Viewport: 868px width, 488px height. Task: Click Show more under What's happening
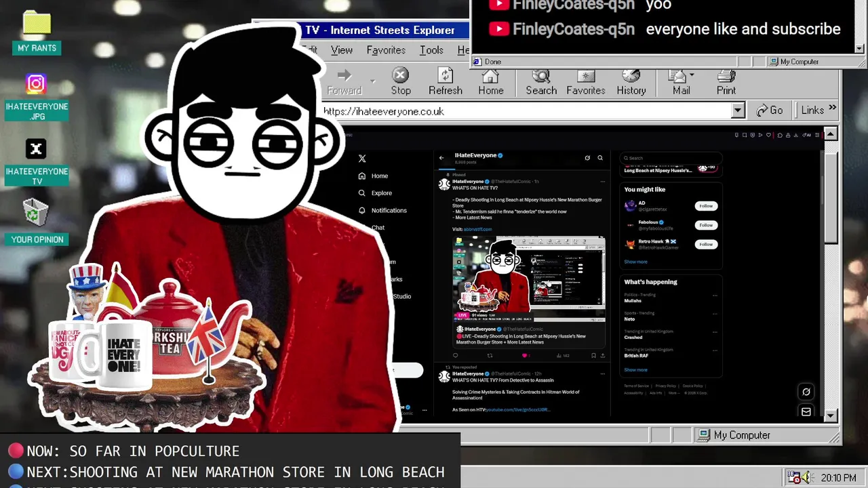(635, 370)
